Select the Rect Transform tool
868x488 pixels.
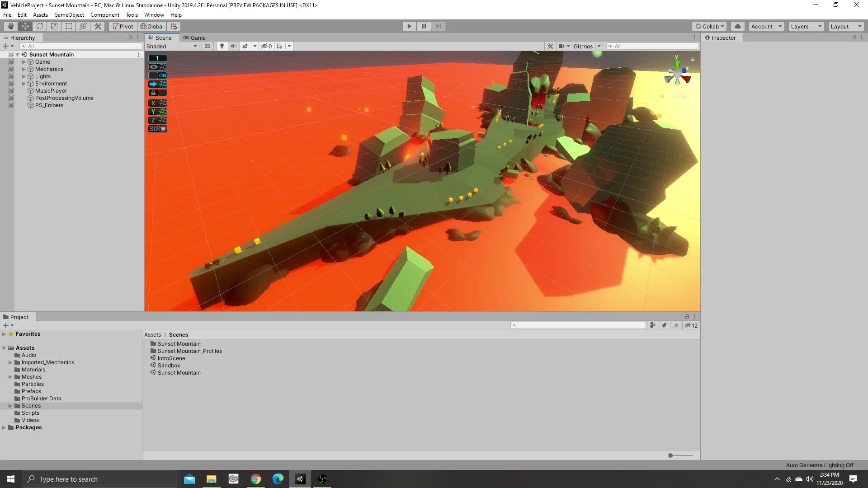[68, 26]
